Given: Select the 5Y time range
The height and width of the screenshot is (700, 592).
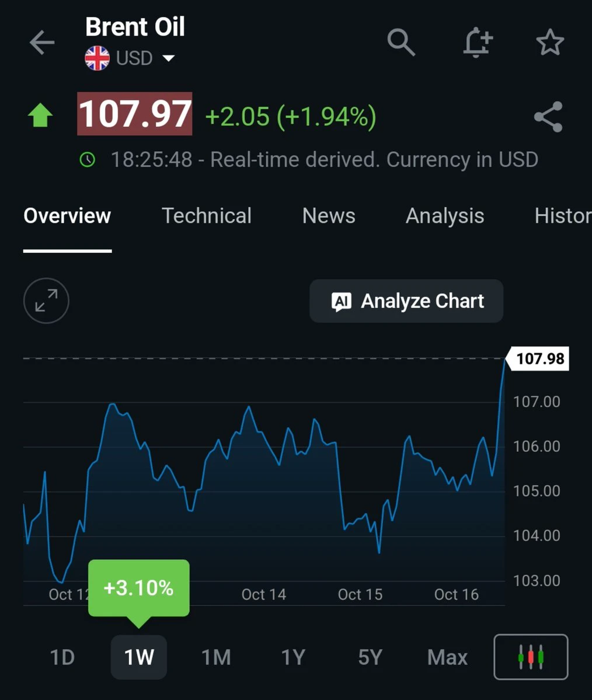Looking at the screenshot, I should [370, 657].
